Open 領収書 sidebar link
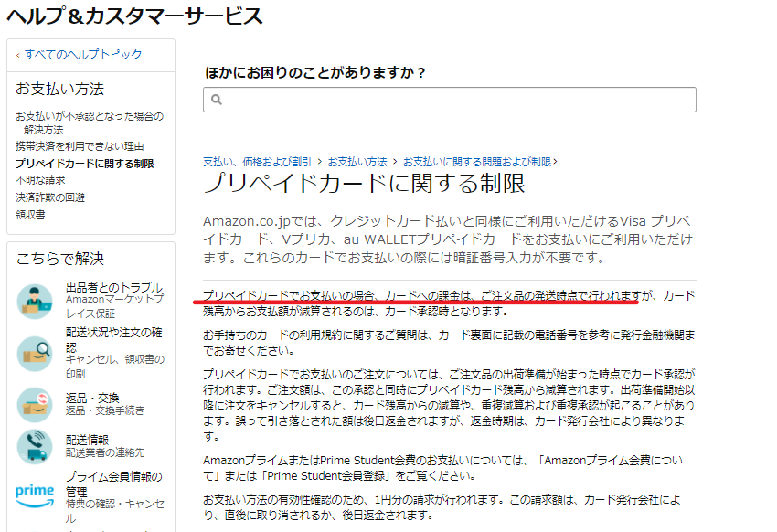 pos(30,215)
